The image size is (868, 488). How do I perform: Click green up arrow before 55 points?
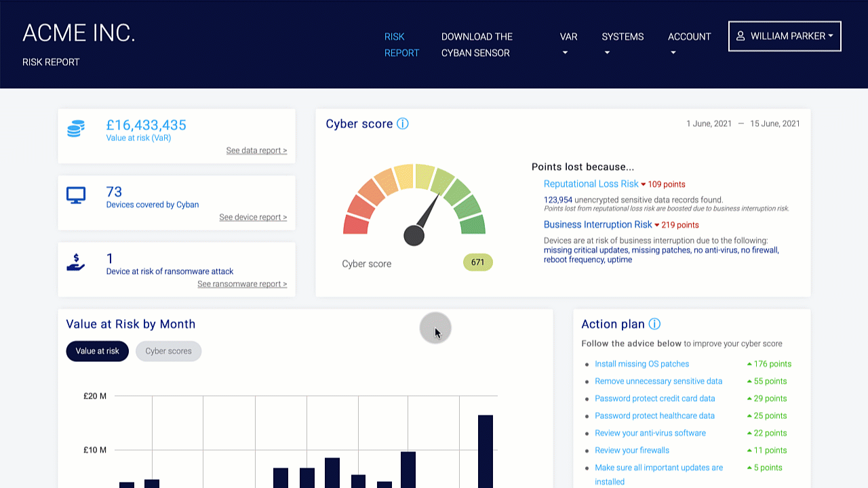coord(749,382)
